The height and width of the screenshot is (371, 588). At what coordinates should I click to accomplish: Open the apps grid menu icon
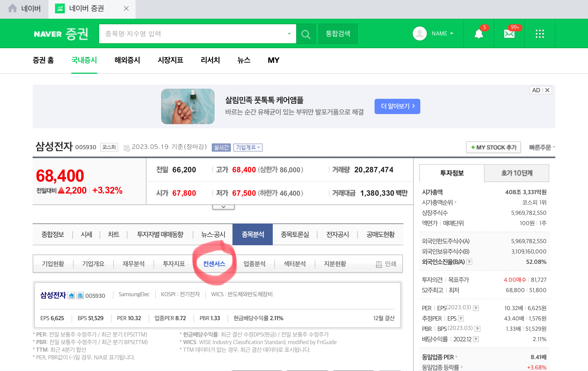tap(540, 34)
